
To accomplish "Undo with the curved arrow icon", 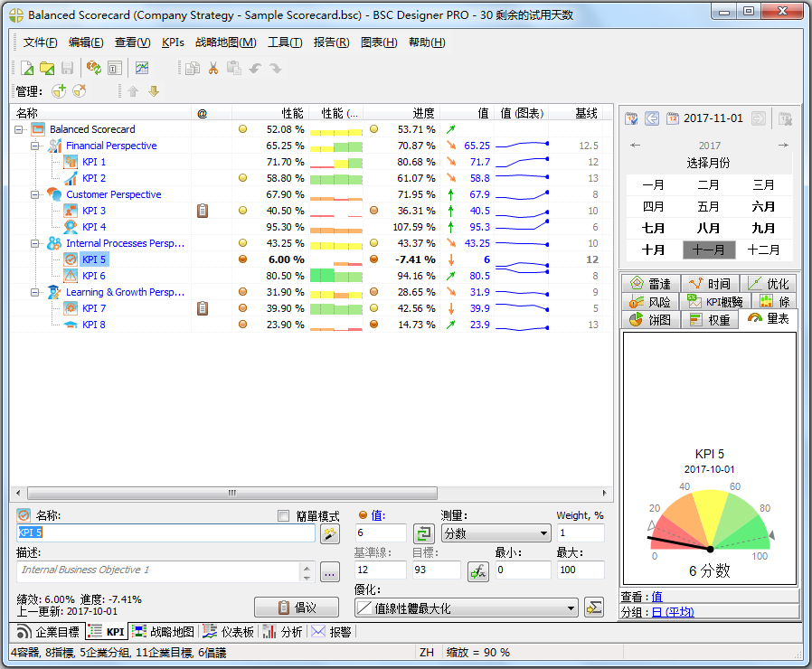I will coord(255,68).
